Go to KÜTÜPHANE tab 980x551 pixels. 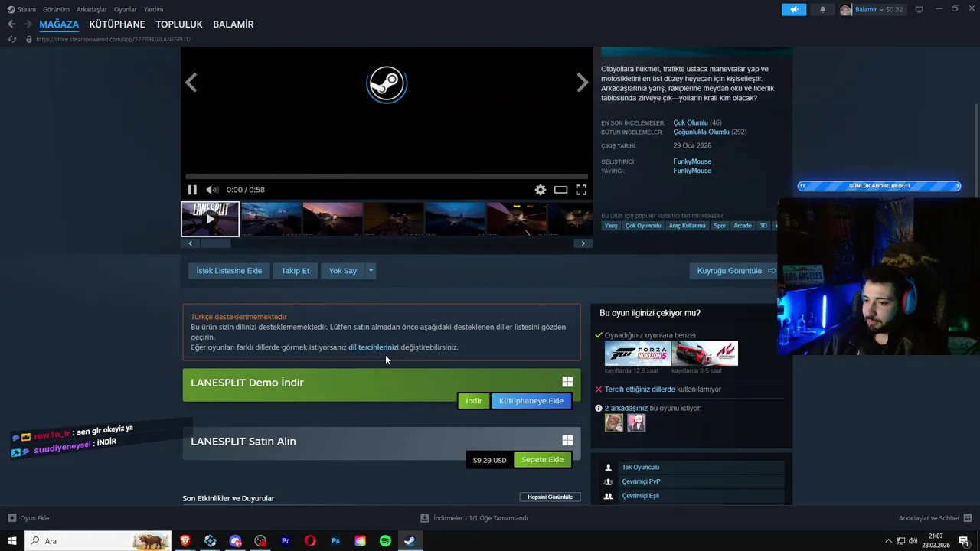click(117, 24)
